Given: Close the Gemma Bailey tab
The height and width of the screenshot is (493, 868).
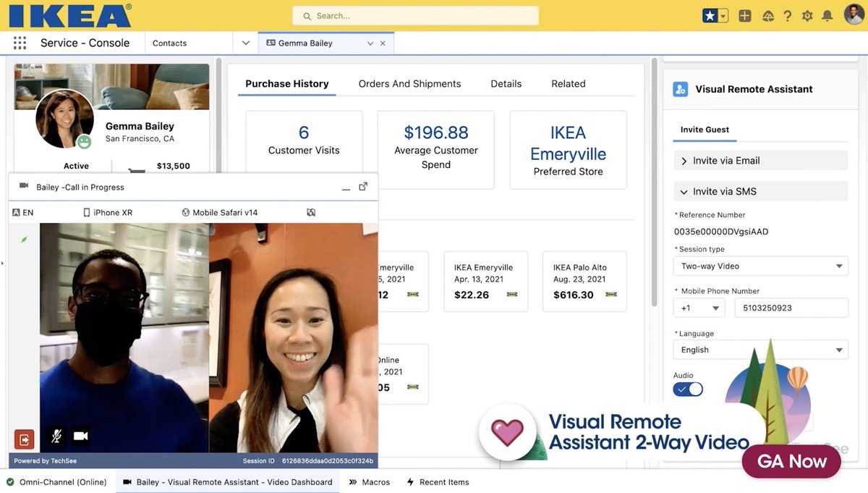Looking at the screenshot, I should [x=383, y=43].
